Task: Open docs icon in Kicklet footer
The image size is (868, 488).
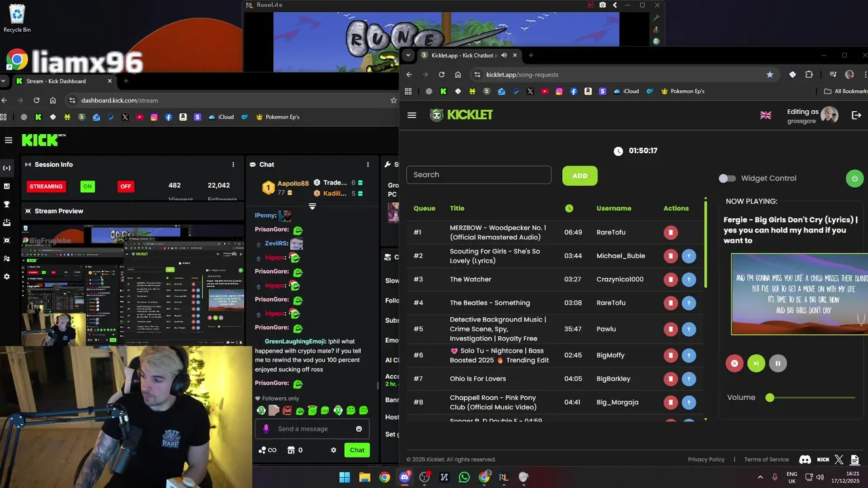Action: pyautogui.click(x=855, y=460)
